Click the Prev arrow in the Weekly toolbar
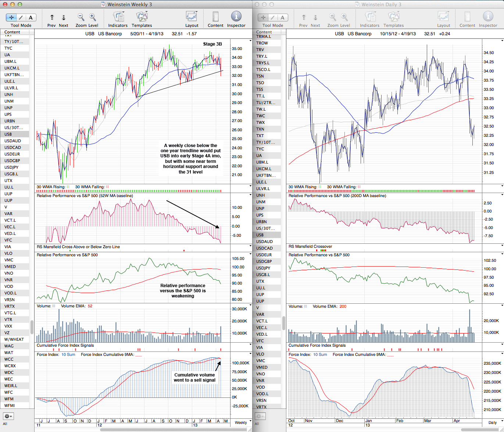504x432 pixels. (x=52, y=17)
